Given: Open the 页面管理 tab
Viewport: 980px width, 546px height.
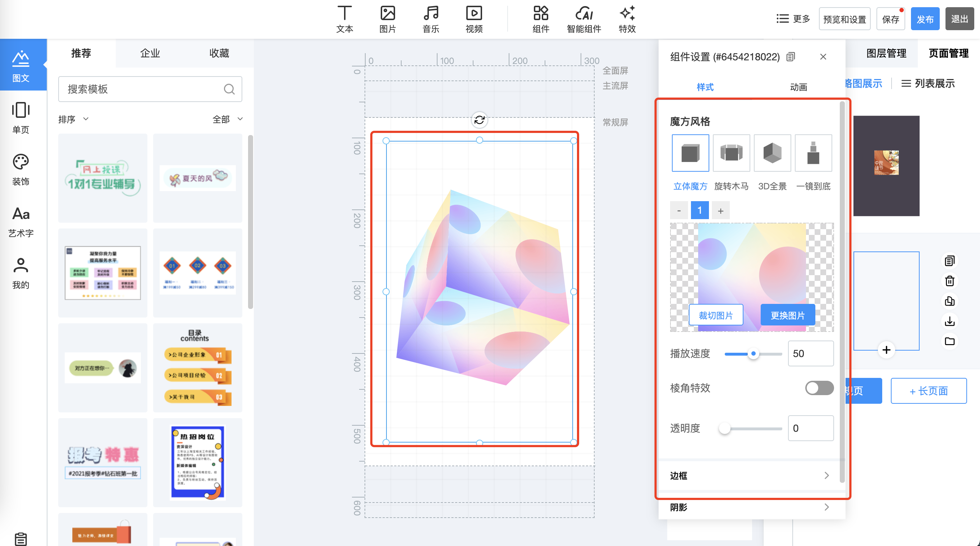Looking at the screenshot, I should (948, 53).
